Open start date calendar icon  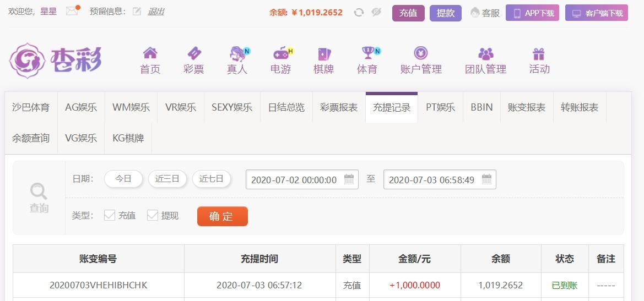tap(349, 179)
